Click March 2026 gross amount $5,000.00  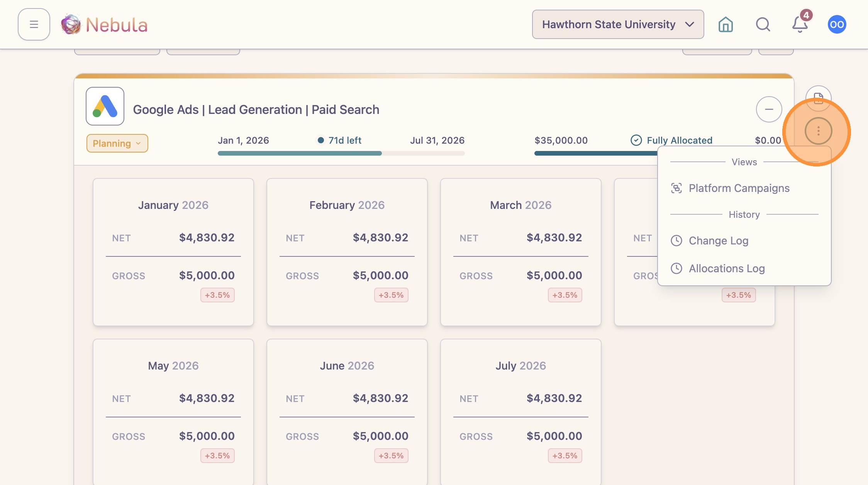coord(554,275)
